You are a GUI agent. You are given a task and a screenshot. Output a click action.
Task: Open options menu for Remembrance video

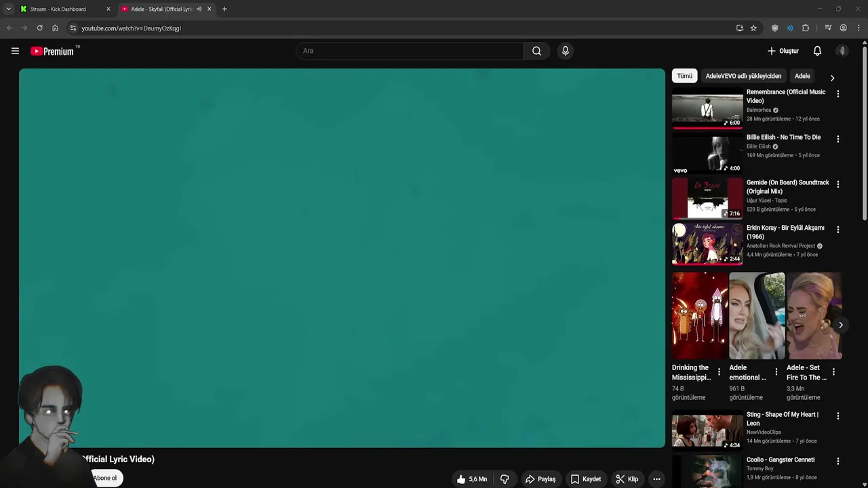tap(837, 94)
